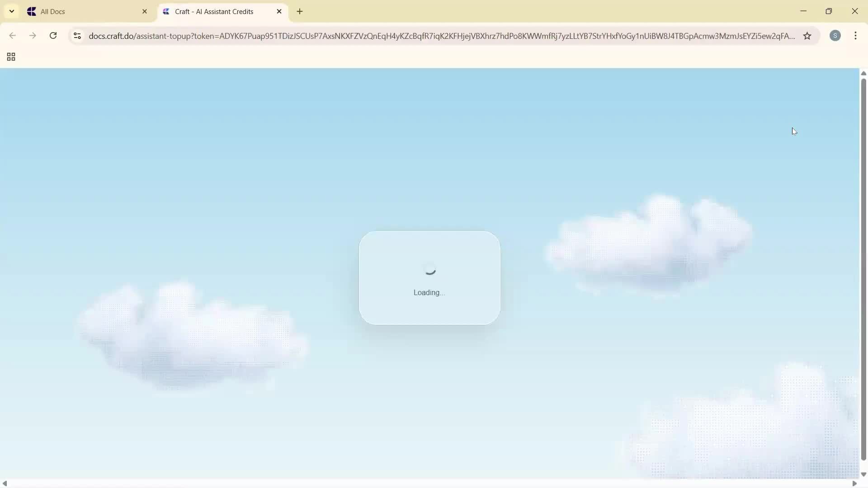Reload the current Craft page
Image resolution: width=868 pixels, height=488 pixels.
[x=53, y=36]
